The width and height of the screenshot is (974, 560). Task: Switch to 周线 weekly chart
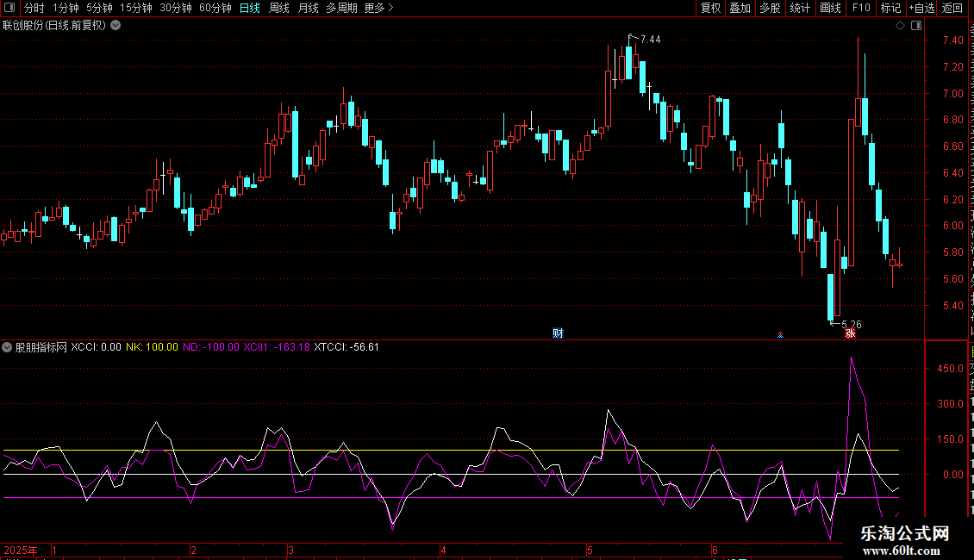[279, 8]
